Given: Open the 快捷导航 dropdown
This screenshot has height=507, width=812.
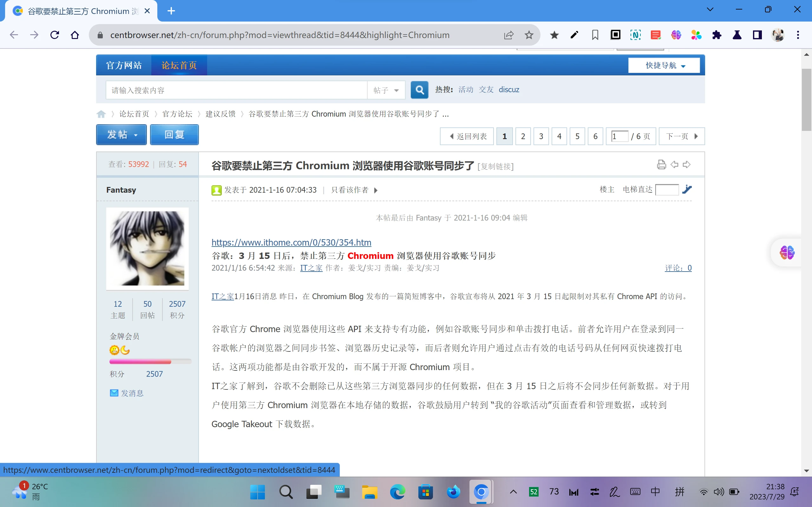Looking at the screenshot, I should (663, 65).
